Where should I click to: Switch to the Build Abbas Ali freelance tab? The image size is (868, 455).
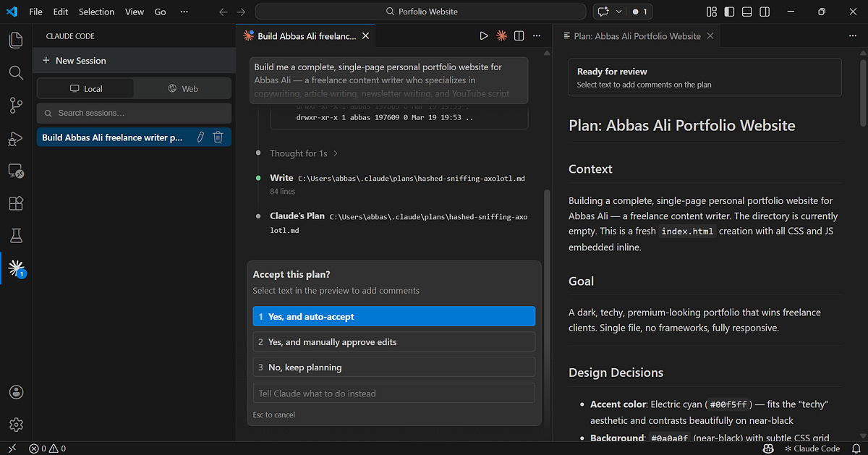[305, 35]
